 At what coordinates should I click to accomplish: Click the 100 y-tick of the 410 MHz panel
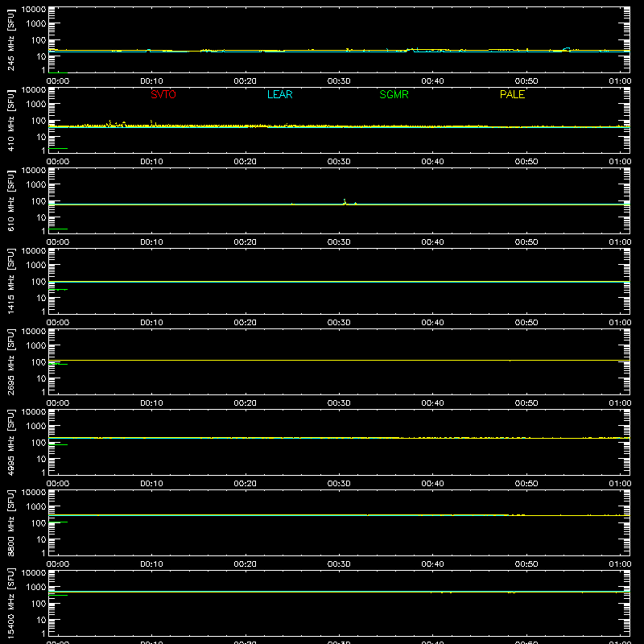pos(39,121)
